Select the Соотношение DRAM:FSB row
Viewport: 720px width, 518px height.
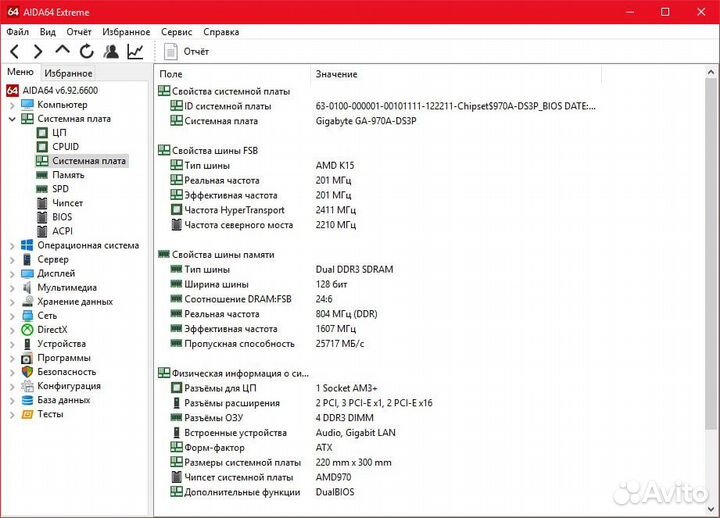tap(251, 299)
